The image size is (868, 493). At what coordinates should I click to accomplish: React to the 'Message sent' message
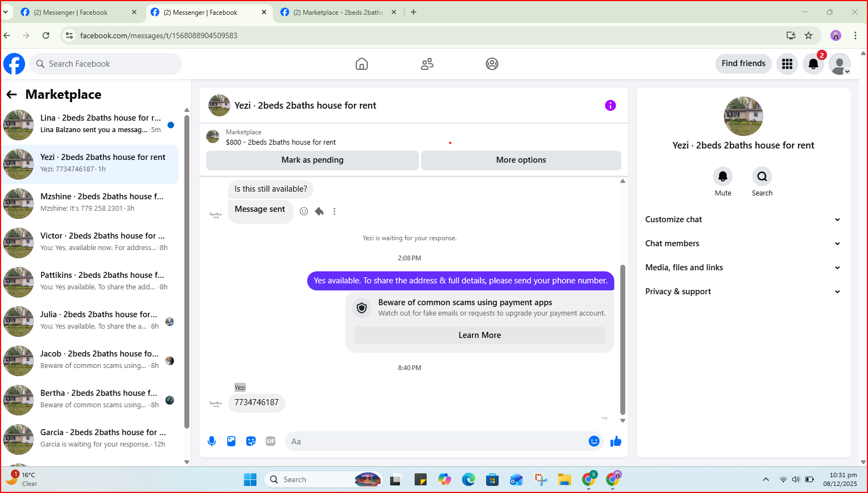pyautogui.click(x=304, y=211)
